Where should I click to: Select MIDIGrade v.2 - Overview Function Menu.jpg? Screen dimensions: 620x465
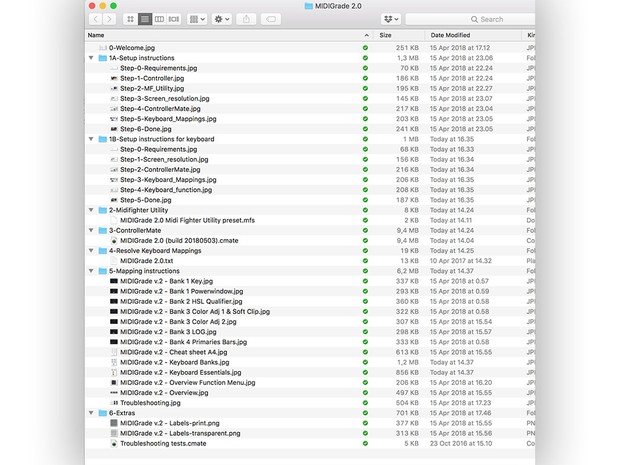(x=187, y=383)
